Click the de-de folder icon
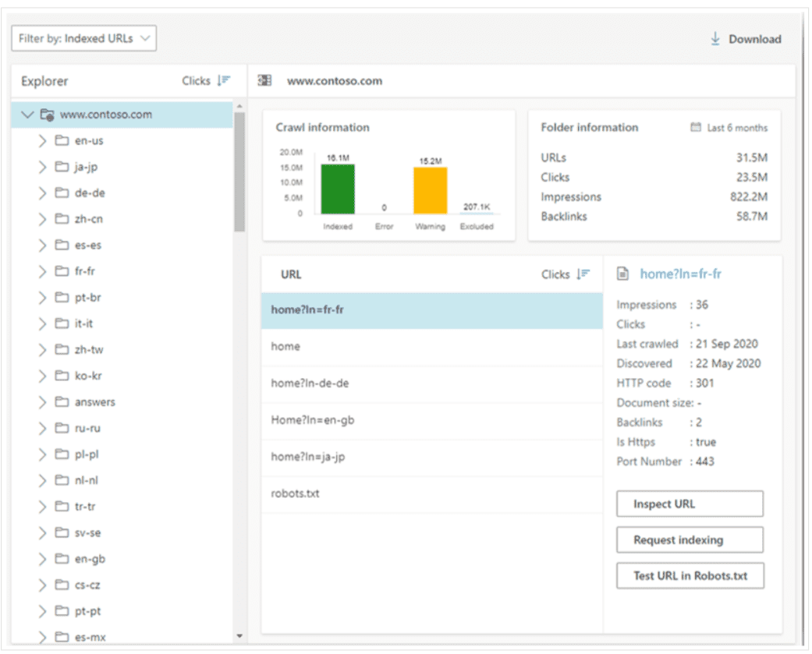 point(62,193)
